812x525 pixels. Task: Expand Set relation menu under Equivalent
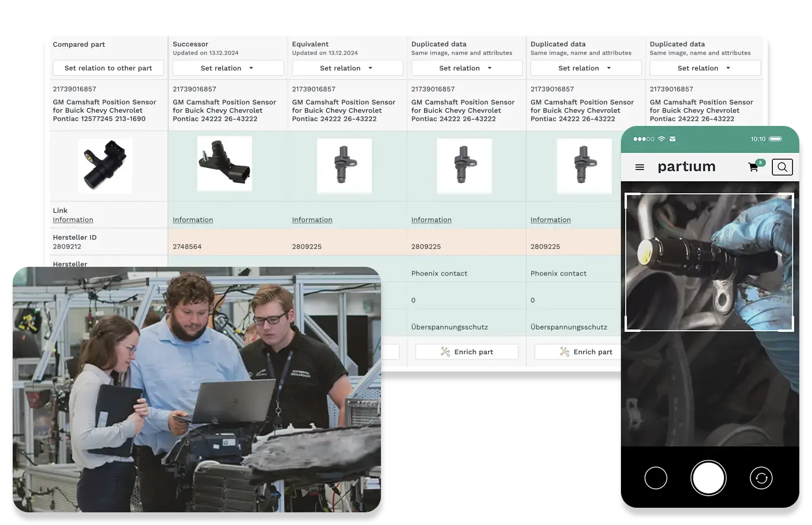tap(347, 68)
